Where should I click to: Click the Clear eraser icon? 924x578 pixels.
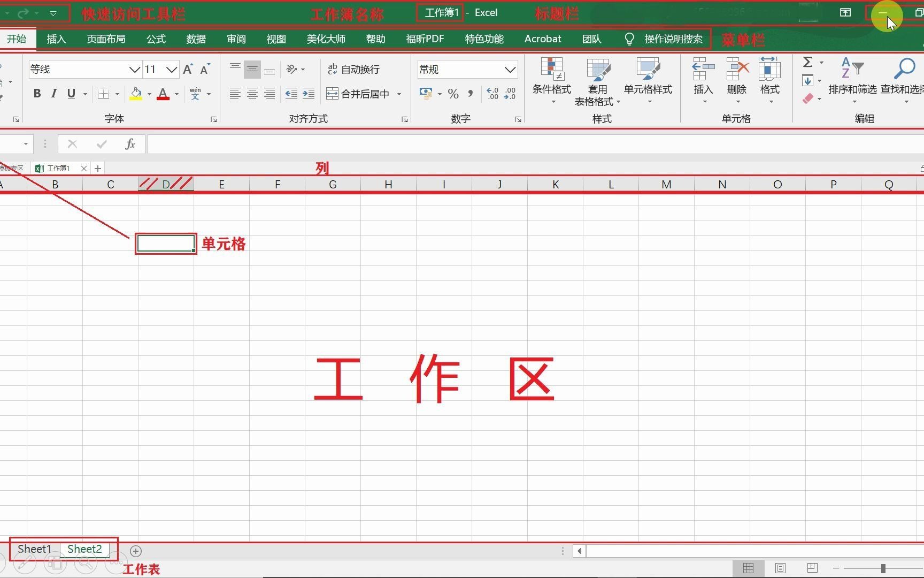coord(808,98)
